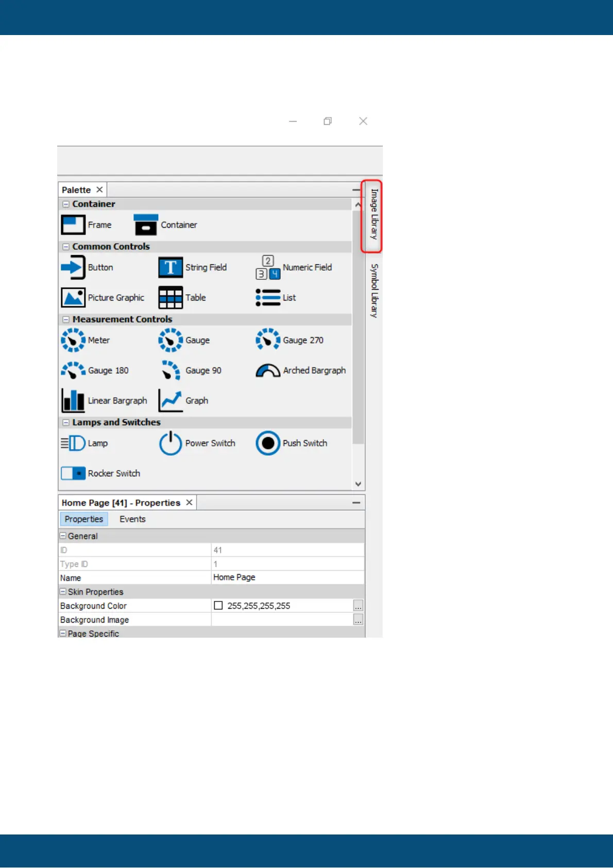Click the palette vertical scrollbar thumb

click(358, 327)
